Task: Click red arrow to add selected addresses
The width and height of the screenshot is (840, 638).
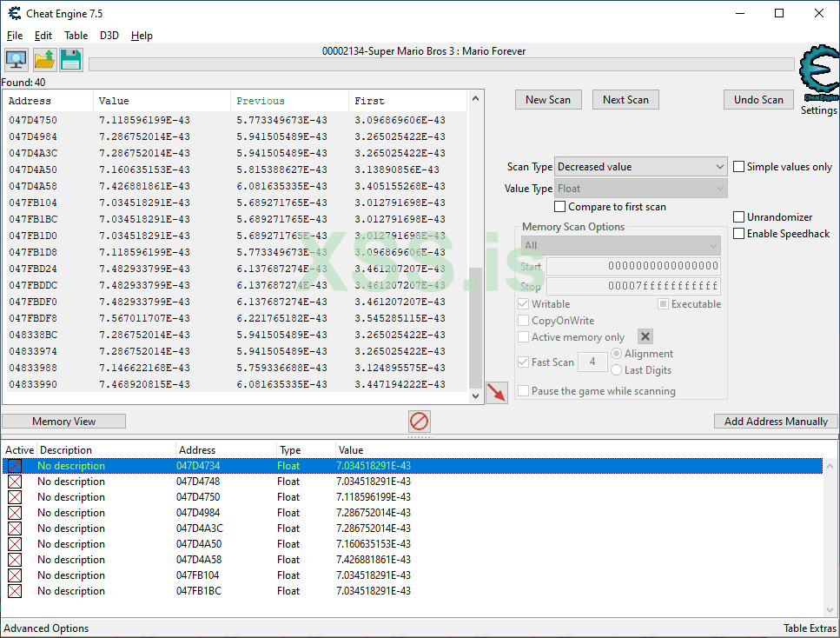Action: [497, 393]
